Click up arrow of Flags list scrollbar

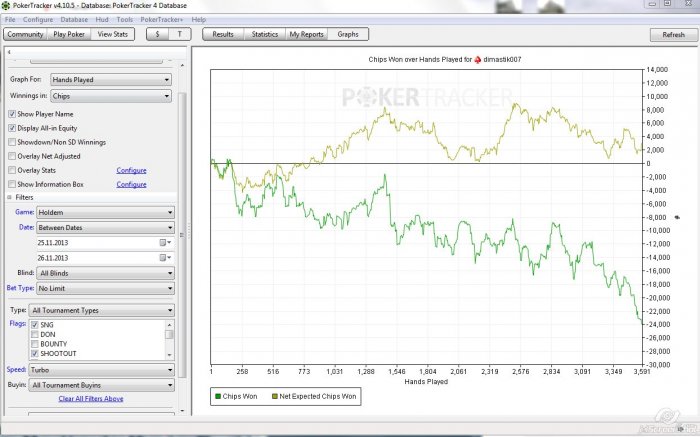[169, 325]
